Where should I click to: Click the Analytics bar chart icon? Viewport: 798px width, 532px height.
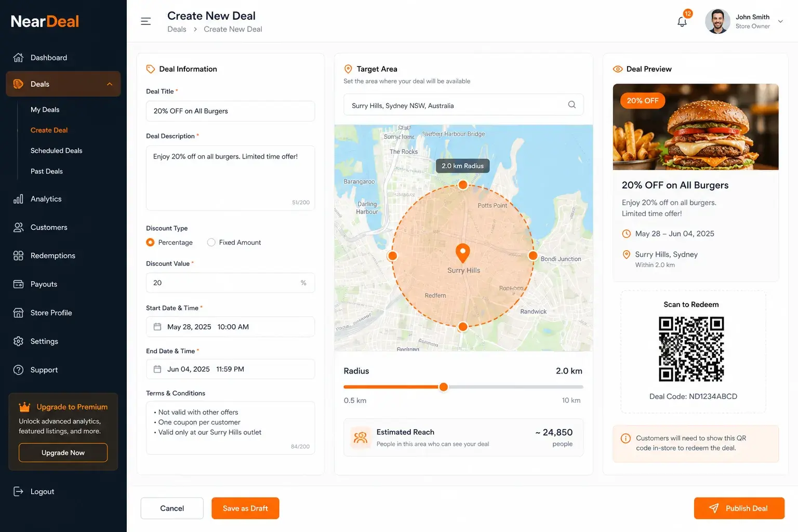click(18, 199)
